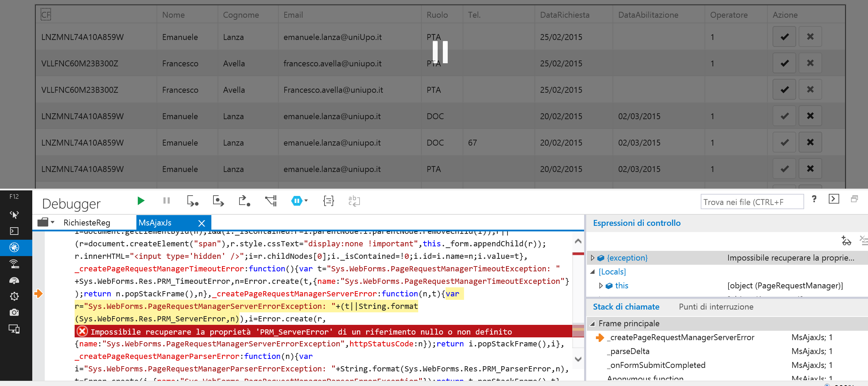The height and width of the screenshot is (386, 868).
Task: Click the Step Out debugger icon
Action: [x=244, y=201]
